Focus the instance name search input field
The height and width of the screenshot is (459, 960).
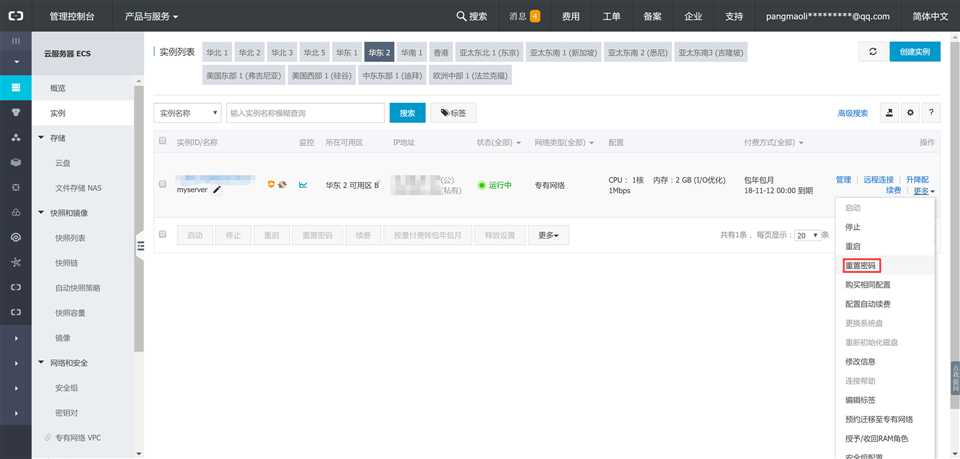pos(306,113)
